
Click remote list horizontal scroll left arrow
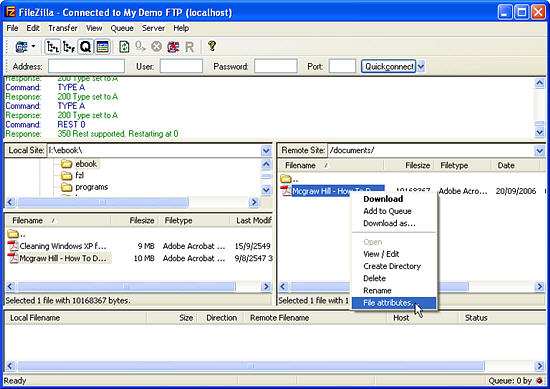tap(283, 287)
